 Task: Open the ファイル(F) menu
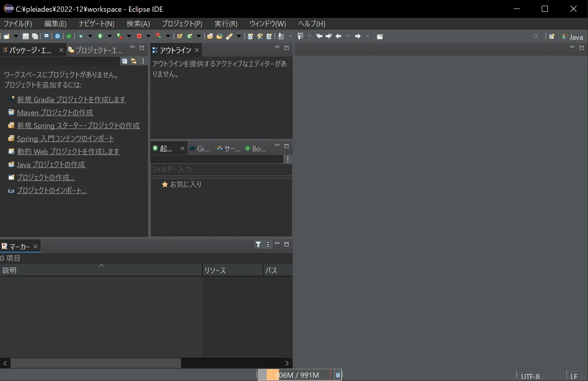[x=18, y=24]
